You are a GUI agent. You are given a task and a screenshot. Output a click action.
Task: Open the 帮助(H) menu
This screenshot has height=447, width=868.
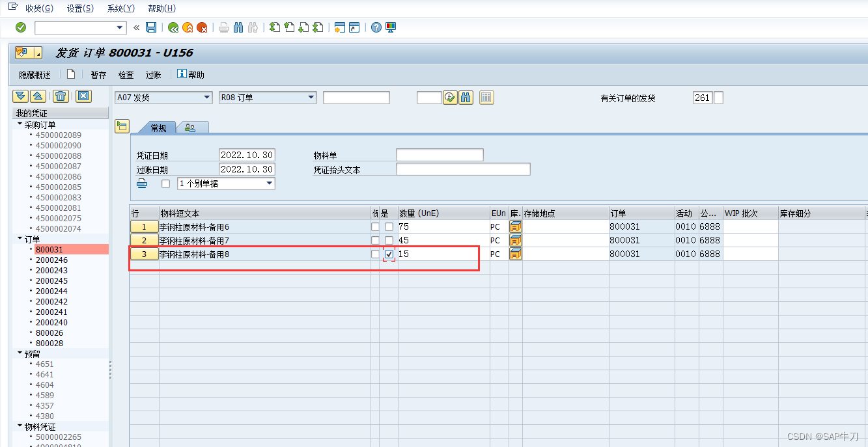[161, 8]
